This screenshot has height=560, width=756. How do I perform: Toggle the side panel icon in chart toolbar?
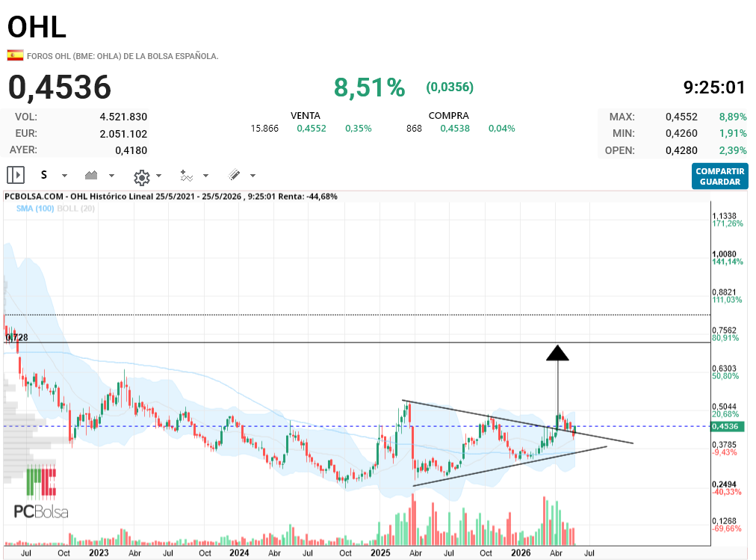[x=16, y=175]
